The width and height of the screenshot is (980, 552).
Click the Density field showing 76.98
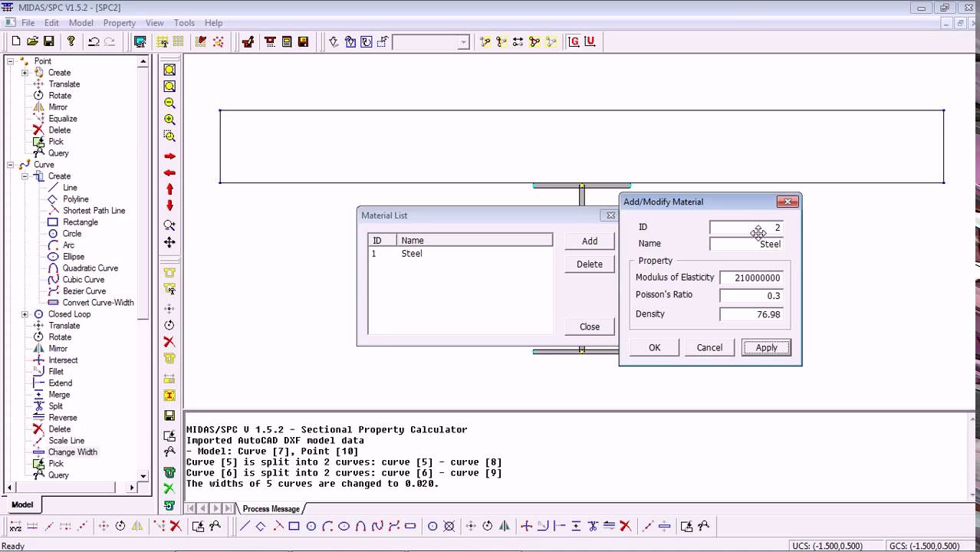coord(751,314)
